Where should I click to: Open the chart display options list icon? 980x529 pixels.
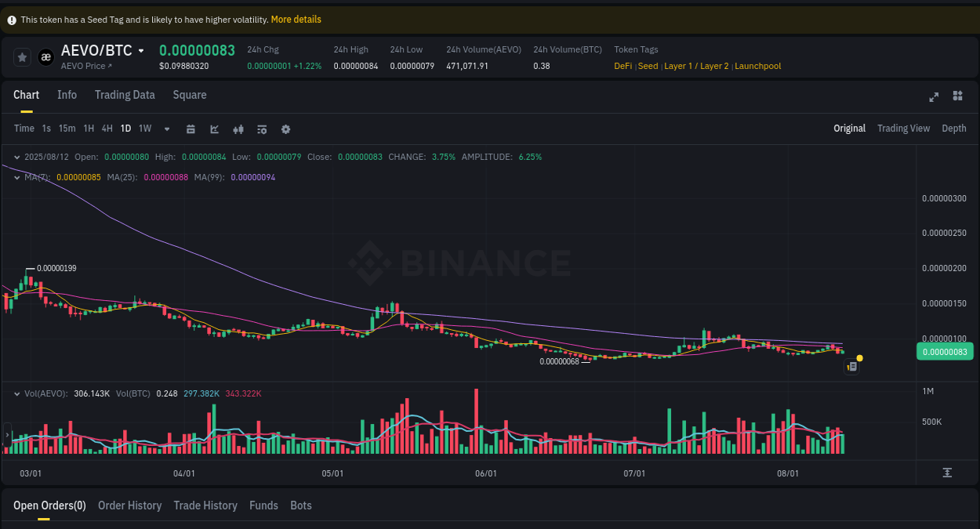coord(262,129)
